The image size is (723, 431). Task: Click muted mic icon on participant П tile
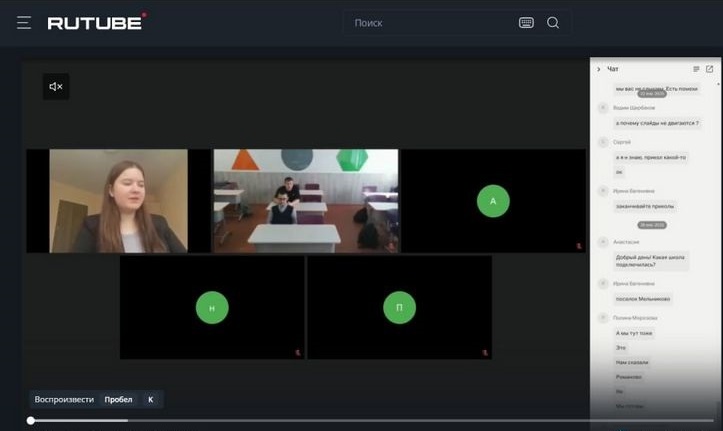(x=485, y=353)
